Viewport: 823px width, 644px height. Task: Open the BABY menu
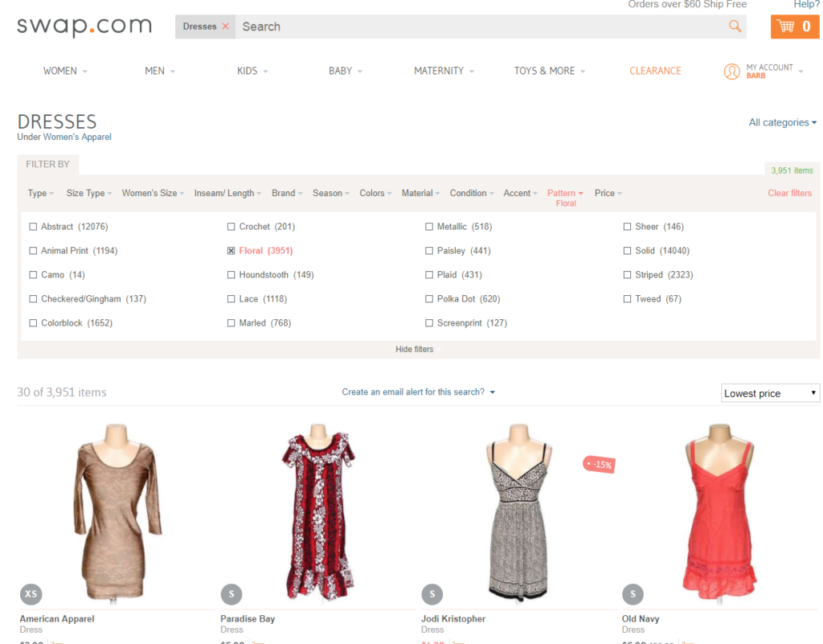(346, 71)
